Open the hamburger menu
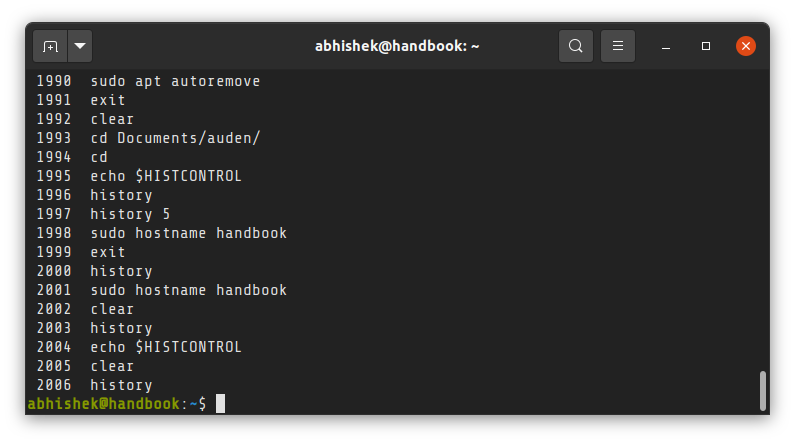 tap(618, 46)
